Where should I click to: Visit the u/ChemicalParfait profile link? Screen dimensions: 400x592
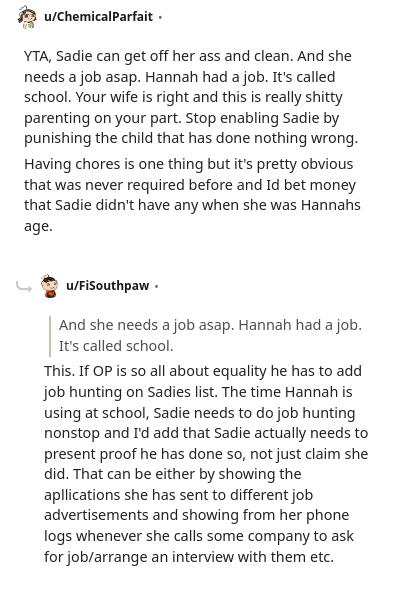point(99,17)
